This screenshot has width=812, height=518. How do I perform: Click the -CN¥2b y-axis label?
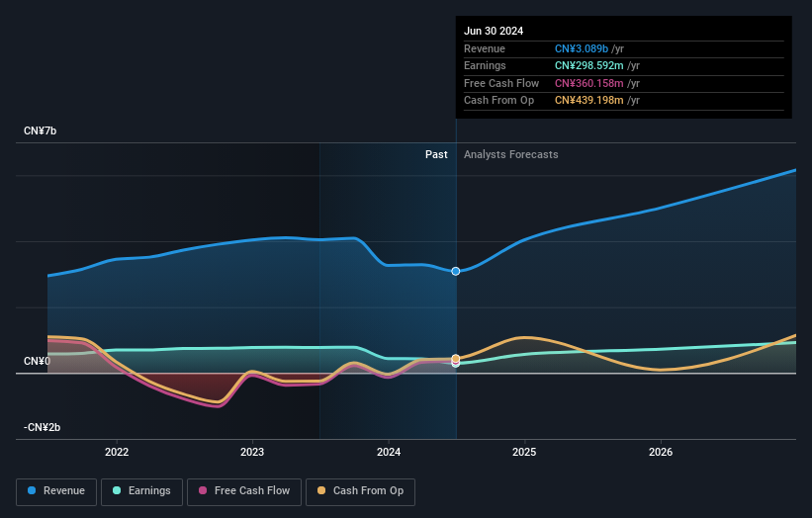tap(42, 427)
